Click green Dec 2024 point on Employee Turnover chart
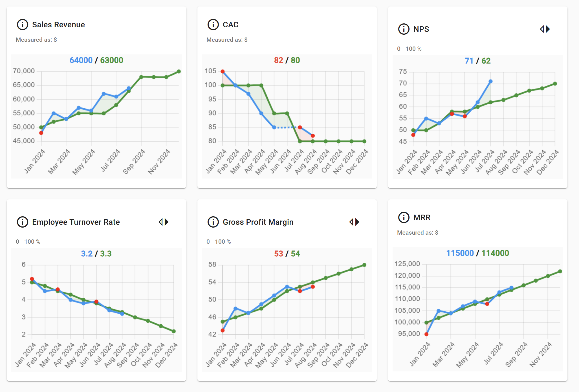The width and height of the screenshot is (579, 392). 174,331
